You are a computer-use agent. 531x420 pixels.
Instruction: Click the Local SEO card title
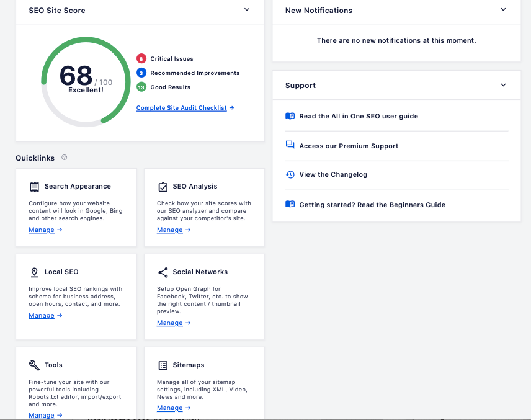tap(61, 272)
